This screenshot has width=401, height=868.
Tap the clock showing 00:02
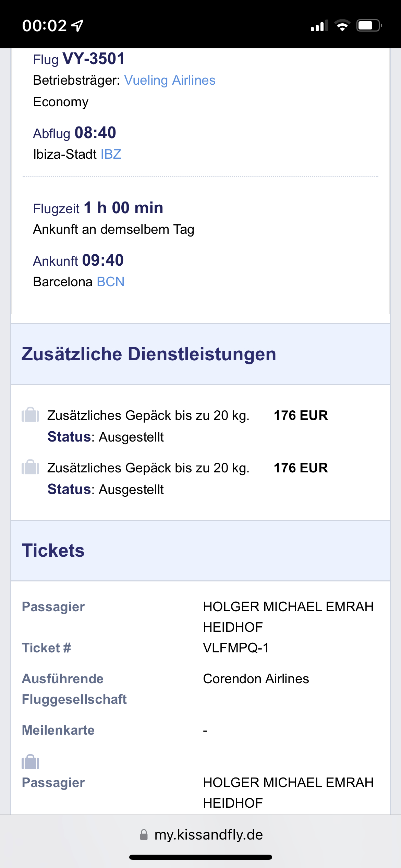[44, 26]
